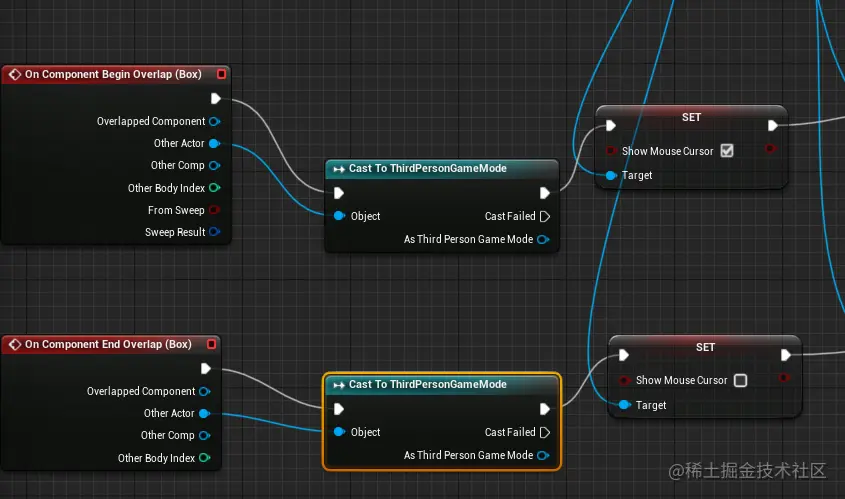This screenshot has width=845, height=499.
Task: Click the lower SET boolean output pin
Action: pos(784,378)
